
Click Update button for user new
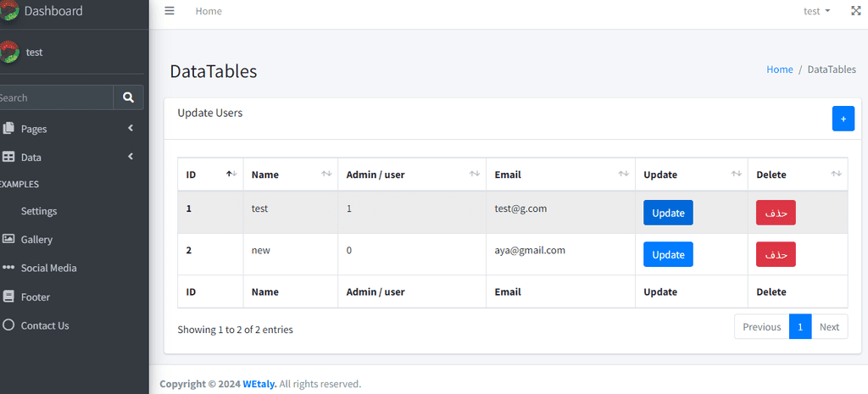point(668,254)
